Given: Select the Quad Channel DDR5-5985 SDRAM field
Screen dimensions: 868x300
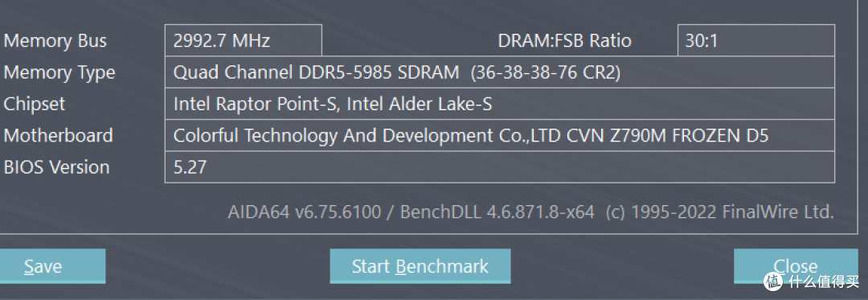Looking at the screenshot, I should 500,72.
